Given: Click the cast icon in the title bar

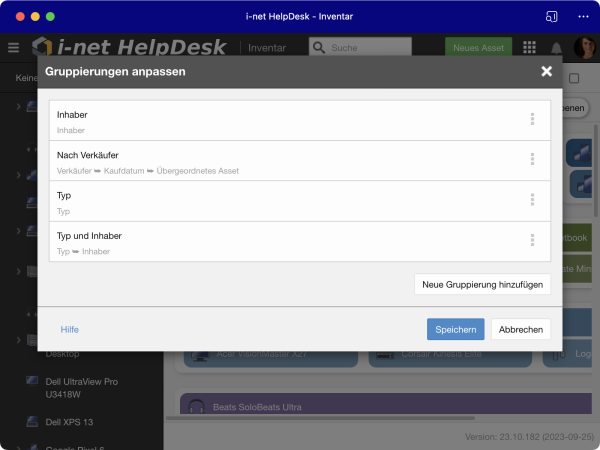Looking at the screenshot, I should 551,17.
